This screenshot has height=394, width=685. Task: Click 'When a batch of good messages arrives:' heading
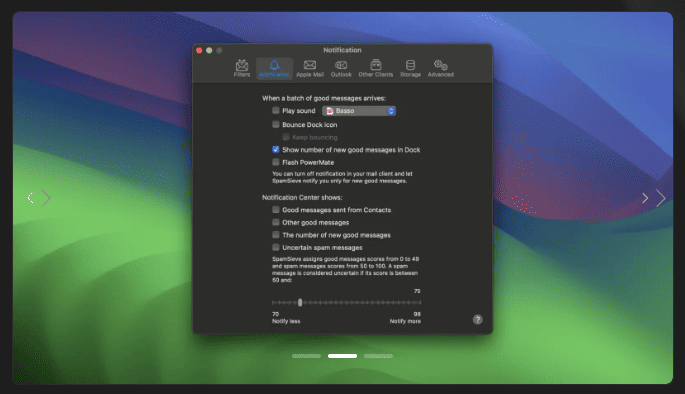coord(324,98)
